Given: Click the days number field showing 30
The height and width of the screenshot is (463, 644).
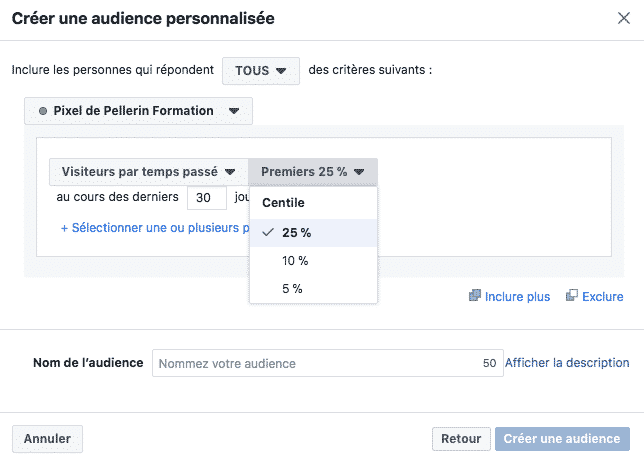Looking at the screenshot, I should pyautogui.click(x=207, y=198).
